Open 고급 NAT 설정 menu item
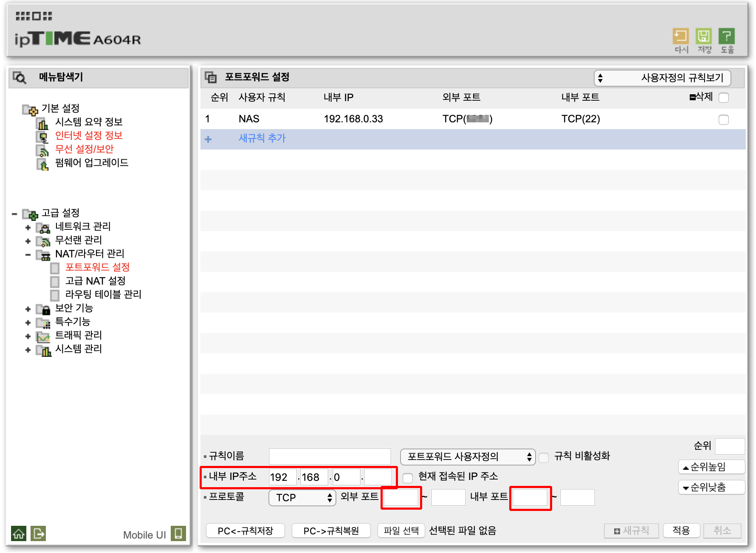The height and width of the screenshot is (553, 756). [x=96, y=281]
